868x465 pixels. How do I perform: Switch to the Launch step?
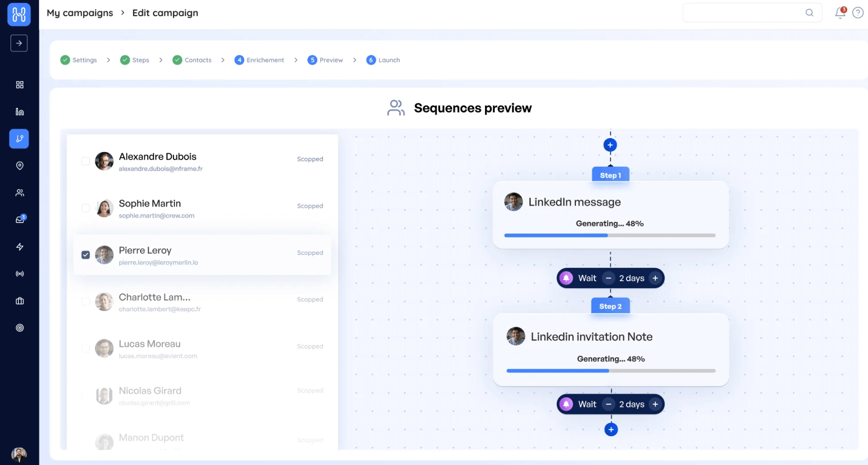coord(384,60)
